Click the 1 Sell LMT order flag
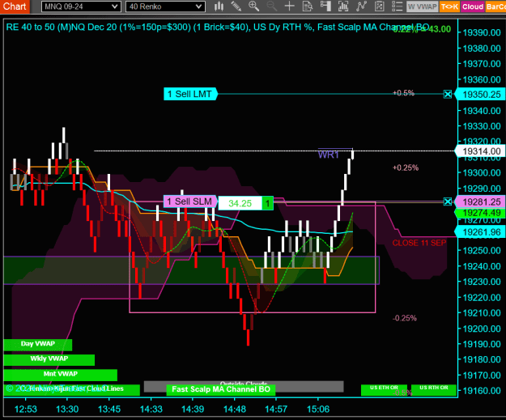Viewport: 506px width, 420px height. point(190,94)
